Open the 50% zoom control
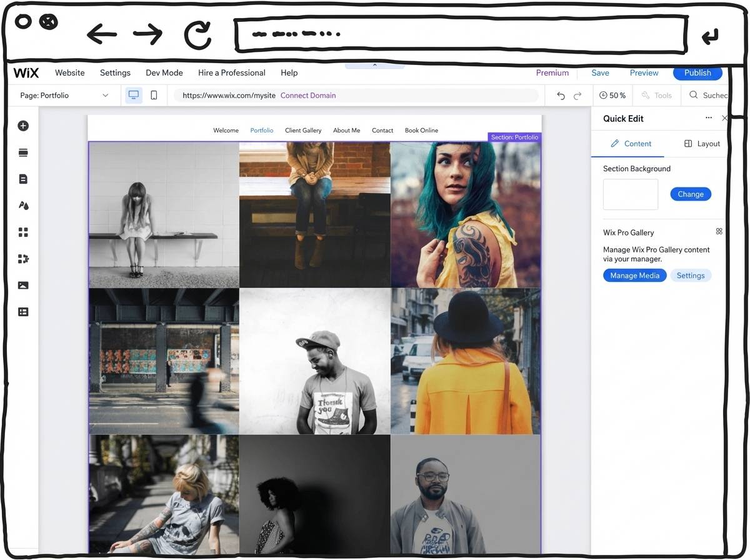 point(612,95)
